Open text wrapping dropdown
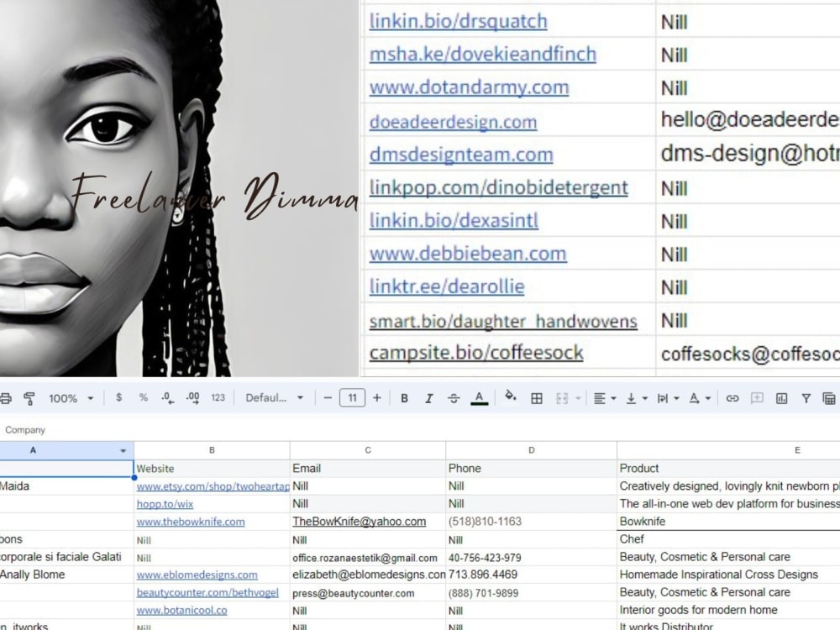The height and width of the screenshot is (630, 840). pos(668,398)
